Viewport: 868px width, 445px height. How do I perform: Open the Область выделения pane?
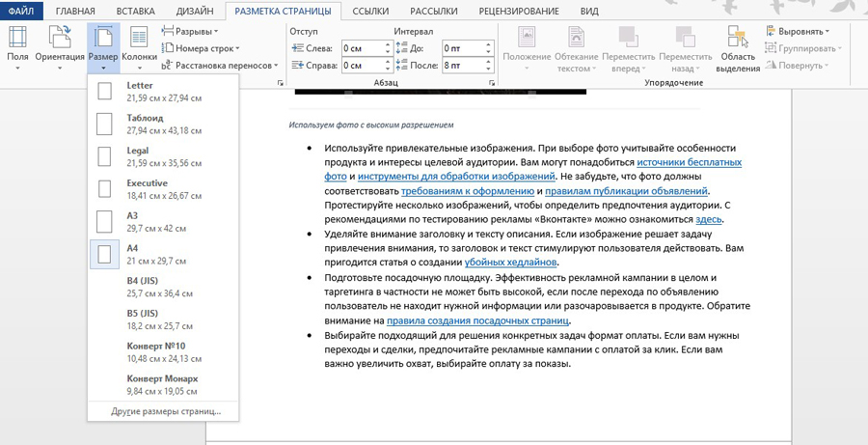(738, 49)
